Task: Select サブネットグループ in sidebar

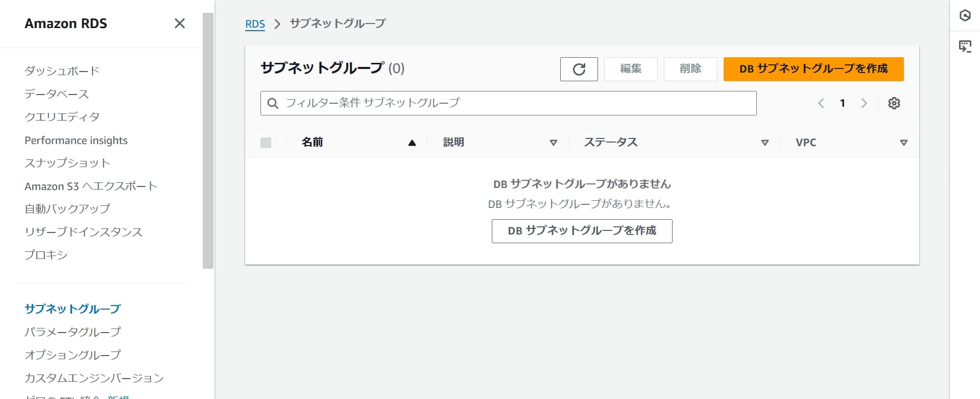Action: coord(73,309)
